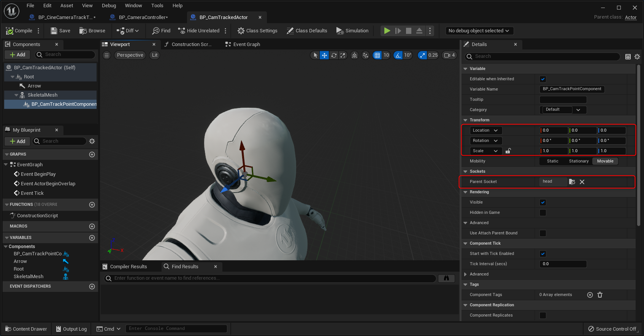Click the Perspective view button
This screenshot has height=336, width=644.
(130, 55)
